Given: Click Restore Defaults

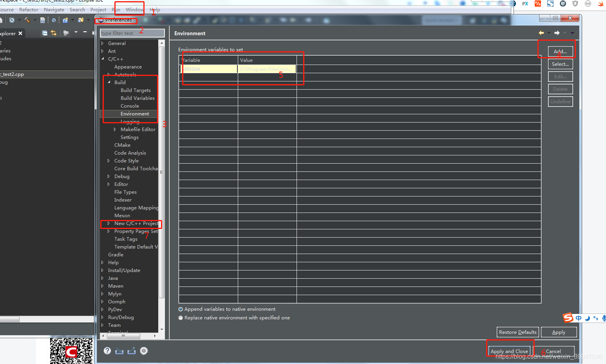Looking at the screenshot, I should tap(517, 332).
